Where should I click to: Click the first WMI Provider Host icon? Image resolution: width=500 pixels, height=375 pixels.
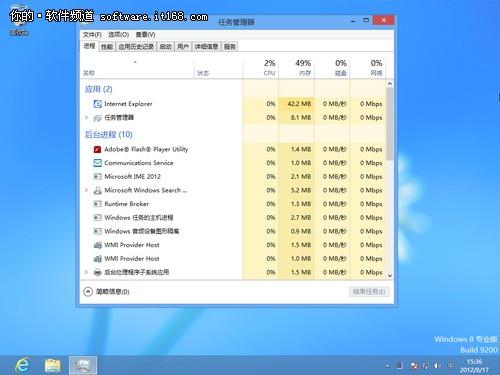tap(97, 245)
